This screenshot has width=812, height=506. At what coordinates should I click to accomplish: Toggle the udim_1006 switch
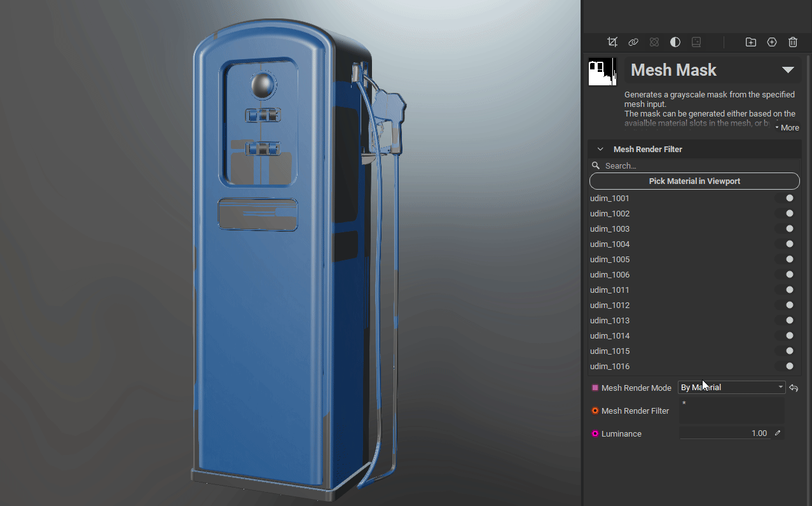785,274
